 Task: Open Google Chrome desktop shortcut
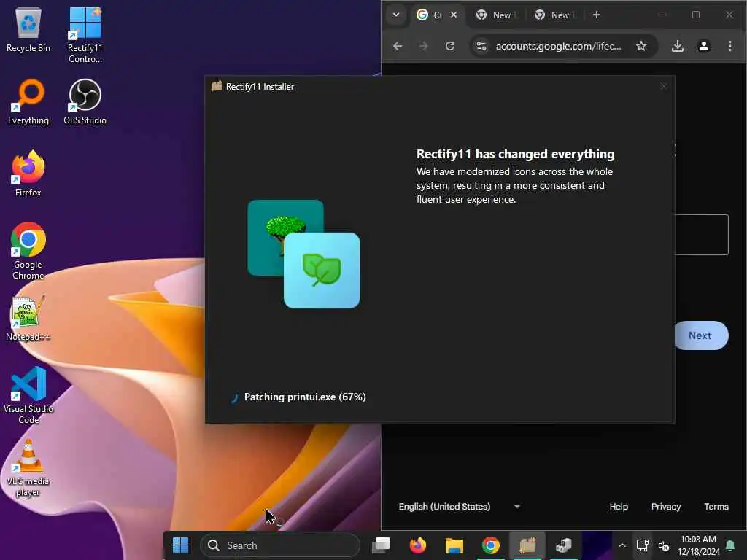coord(28,251)
